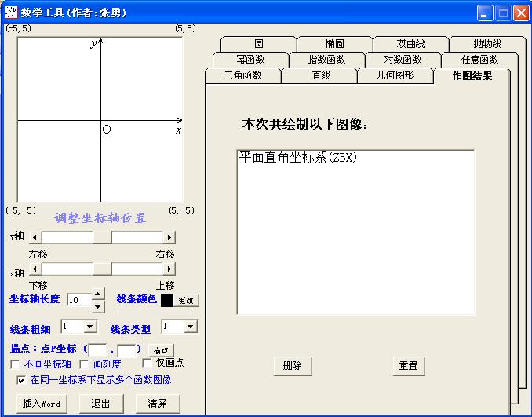Select 平面直角坐标系(ZBX) in results list
The height and width of the screenshot is (417, 532).
click(x=297, y=157)
